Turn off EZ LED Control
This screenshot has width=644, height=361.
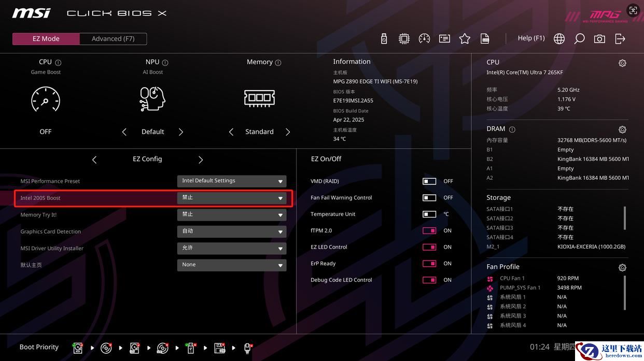[429, 247]
